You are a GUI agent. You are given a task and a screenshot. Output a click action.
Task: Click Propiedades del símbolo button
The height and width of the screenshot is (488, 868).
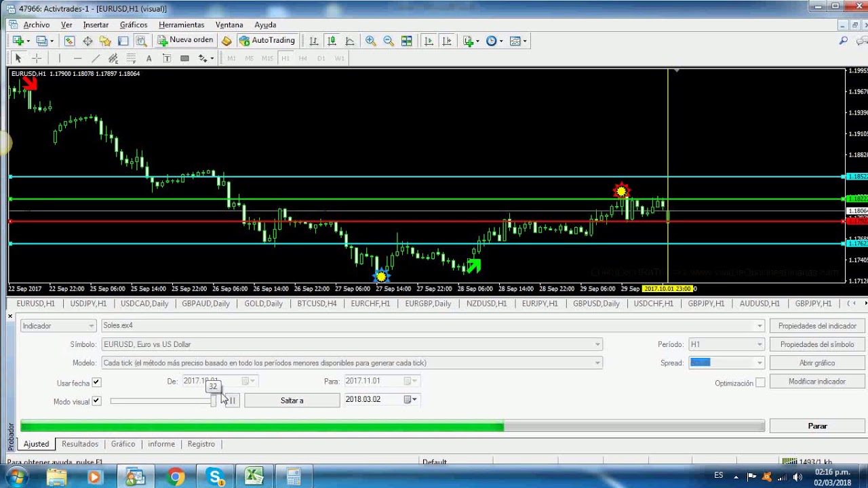tap(817, 344)
